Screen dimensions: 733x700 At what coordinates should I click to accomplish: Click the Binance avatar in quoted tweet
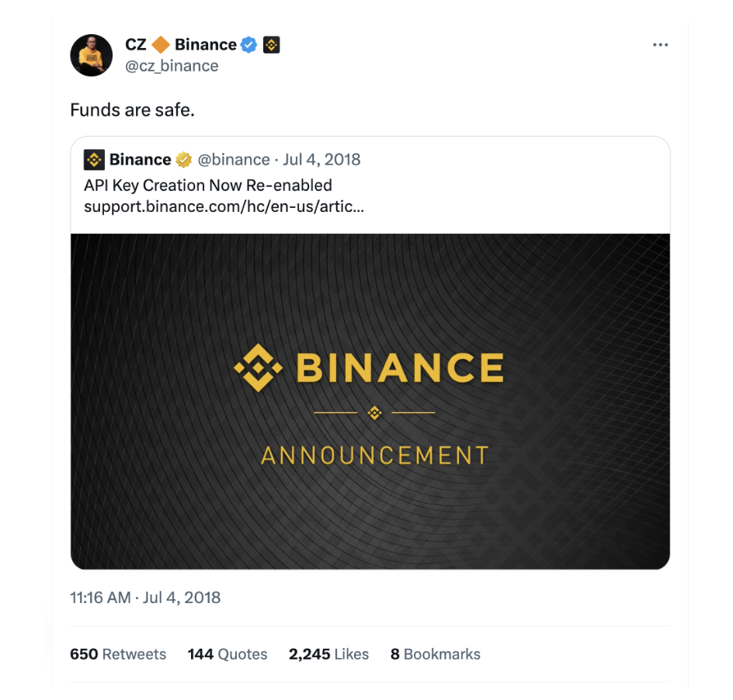94,160
